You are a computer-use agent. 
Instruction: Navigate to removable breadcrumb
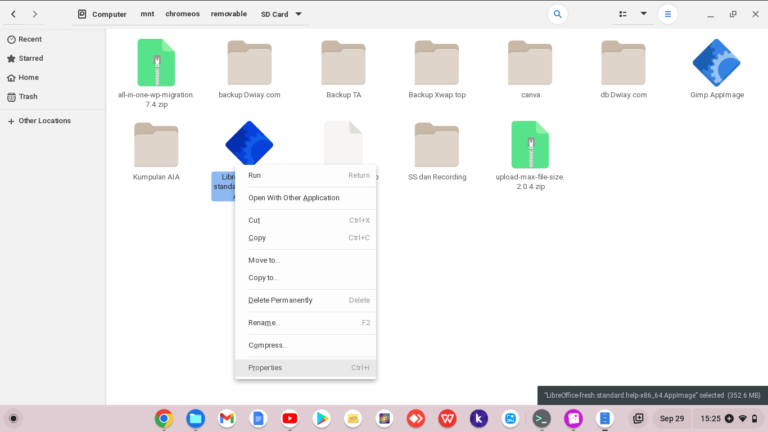(229, 14)
